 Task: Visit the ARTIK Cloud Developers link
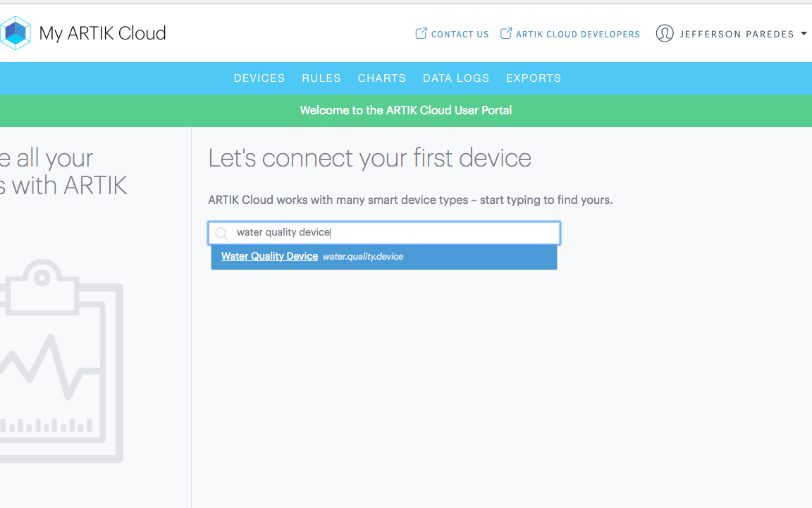click(x=578, y=34)
